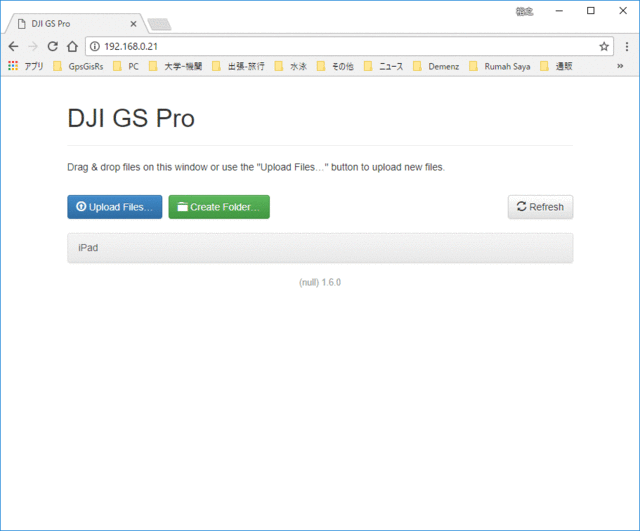Open the Demenz bookmark folder
640x531 pixels.
[x=436, y=66]
